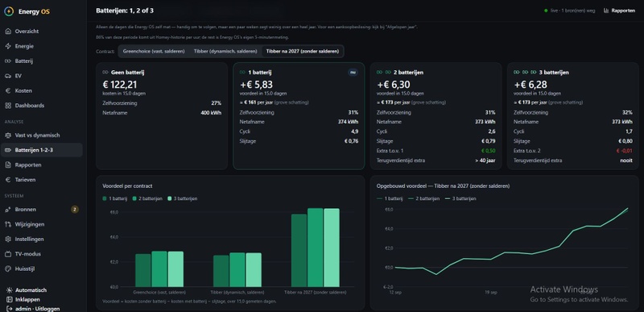Viewport: 644px width, 312px height.
Task: Open Instellingen via its gear icon
Action: click(8, 239)
